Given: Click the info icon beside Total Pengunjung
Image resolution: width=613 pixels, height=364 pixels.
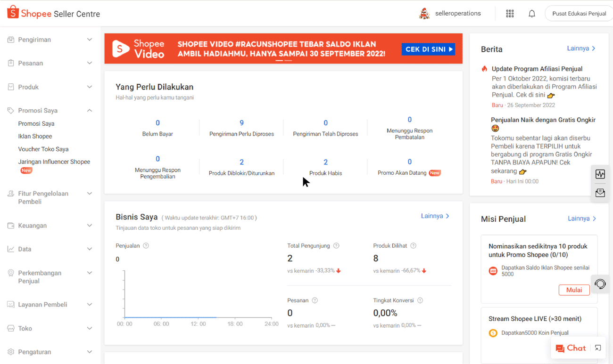Looking at the screenshot, I should [336, 246].
